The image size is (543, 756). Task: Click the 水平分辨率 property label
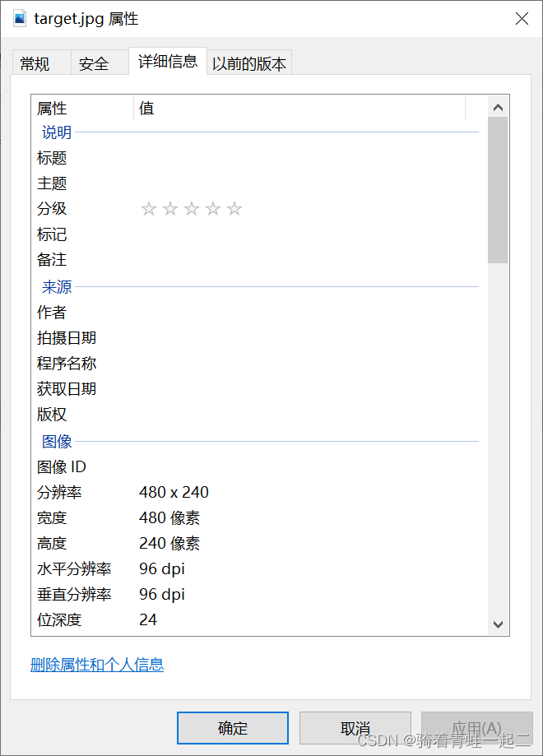pyautogui.click(x=74, y=569)
